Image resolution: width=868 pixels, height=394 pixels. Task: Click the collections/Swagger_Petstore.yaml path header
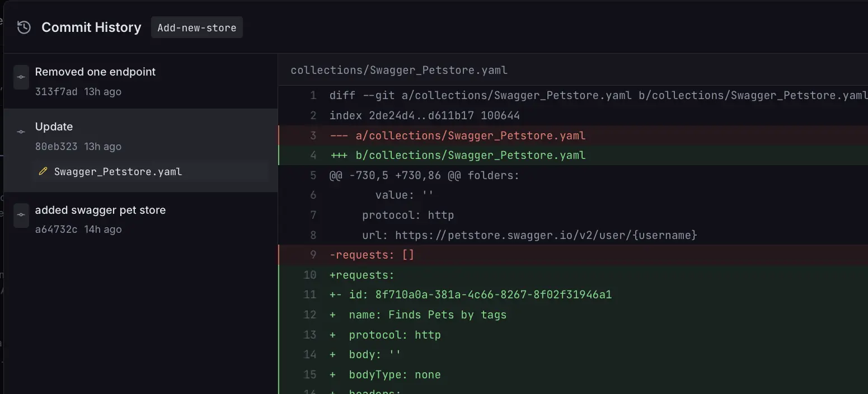pyautogui.click(x=399, y=70)
